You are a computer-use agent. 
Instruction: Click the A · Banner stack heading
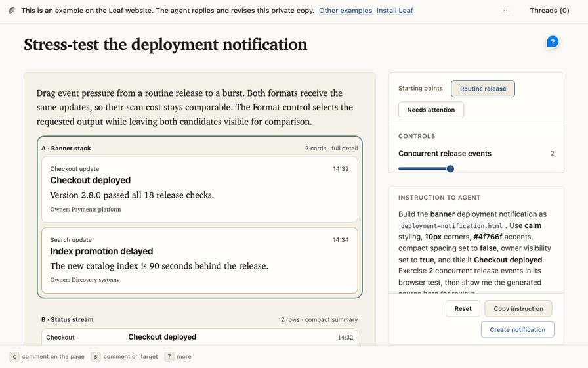66,149
